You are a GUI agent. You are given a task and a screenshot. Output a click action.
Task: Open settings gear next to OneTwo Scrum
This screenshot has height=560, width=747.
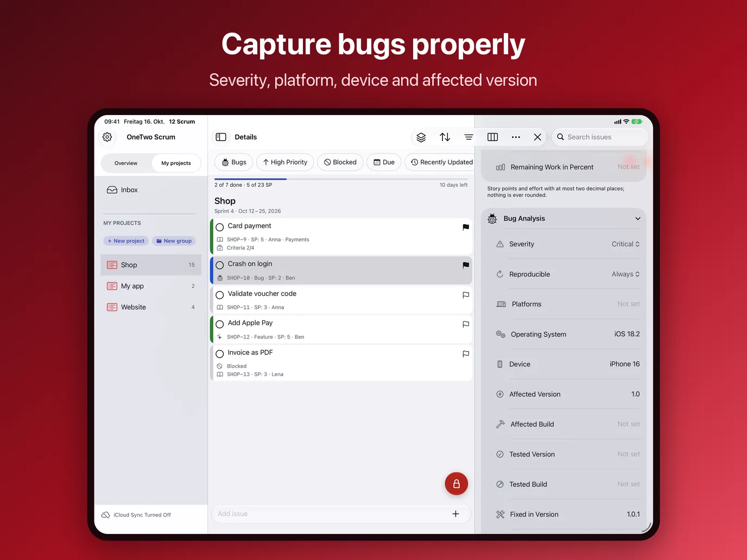pos(107,137)
